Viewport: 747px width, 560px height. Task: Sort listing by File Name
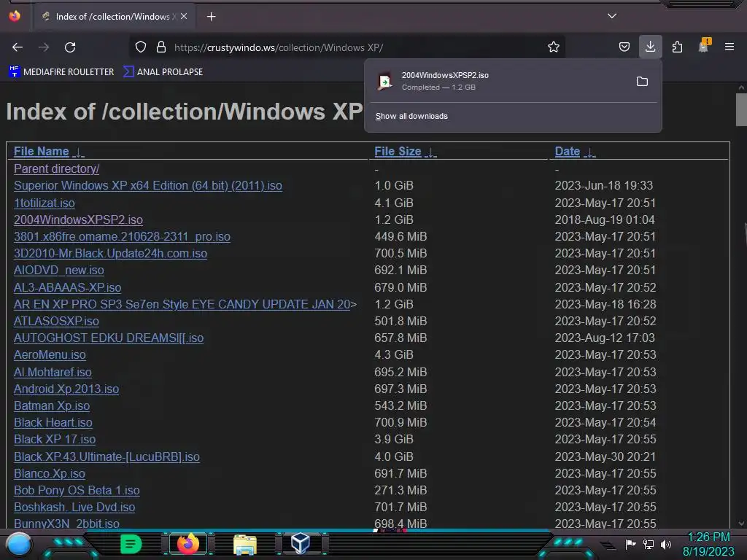[42, 152]
